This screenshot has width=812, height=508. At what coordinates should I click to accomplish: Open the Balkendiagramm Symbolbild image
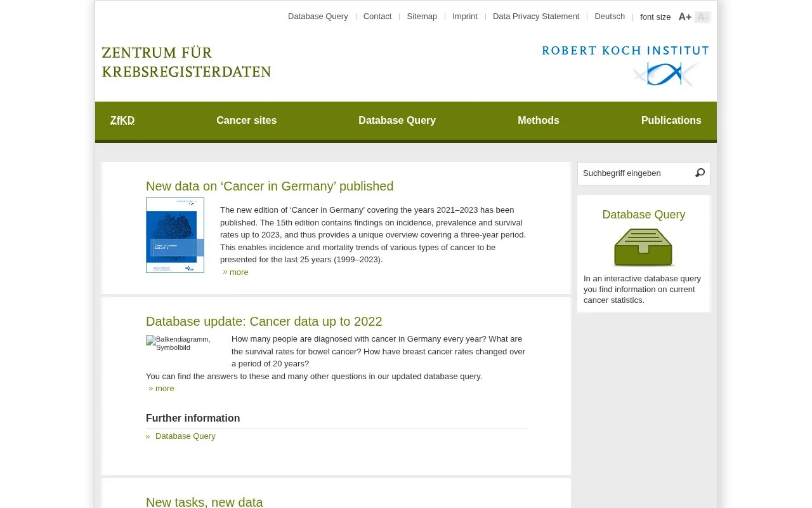(x=183, y=344)
